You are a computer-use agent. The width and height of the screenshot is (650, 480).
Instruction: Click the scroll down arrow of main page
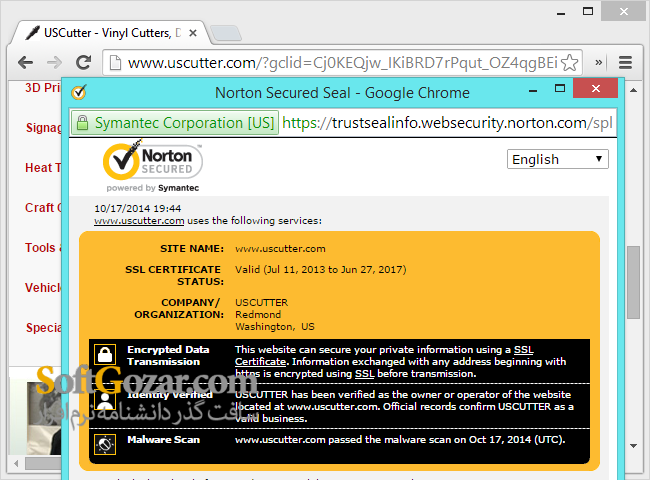(x=633, y=446)
